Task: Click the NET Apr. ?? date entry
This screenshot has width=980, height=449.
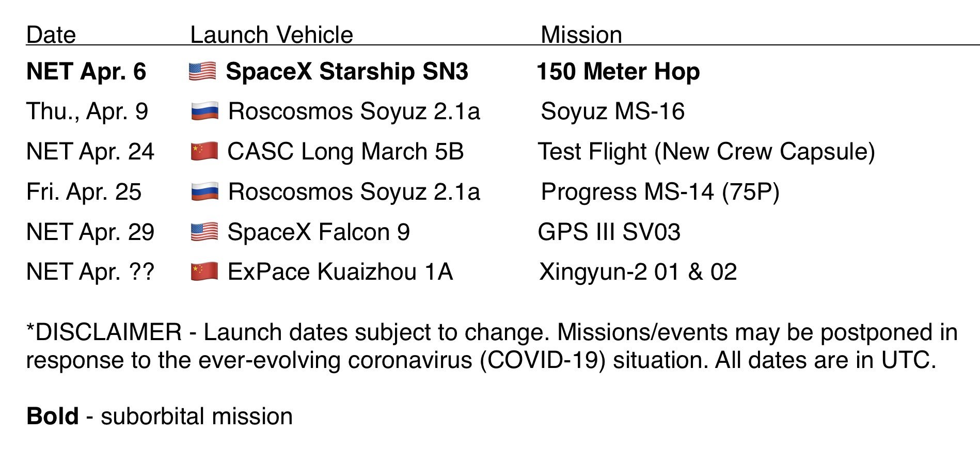Action: pos(90,272)
